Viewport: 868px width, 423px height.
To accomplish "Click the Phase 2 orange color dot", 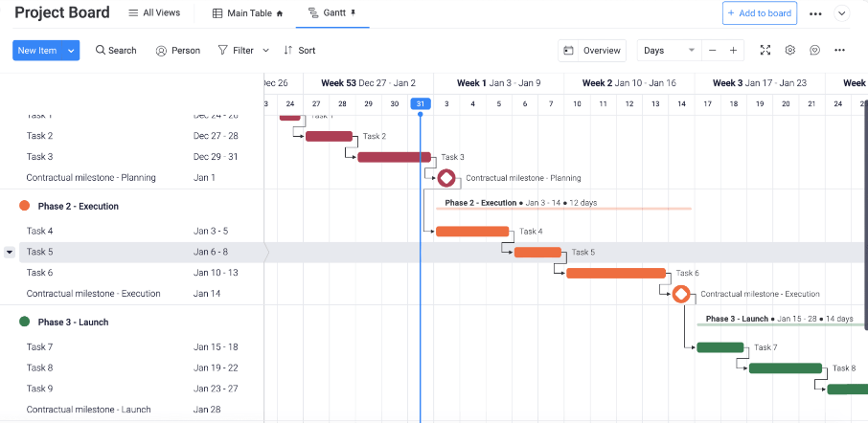I will (x=24, y=206).
